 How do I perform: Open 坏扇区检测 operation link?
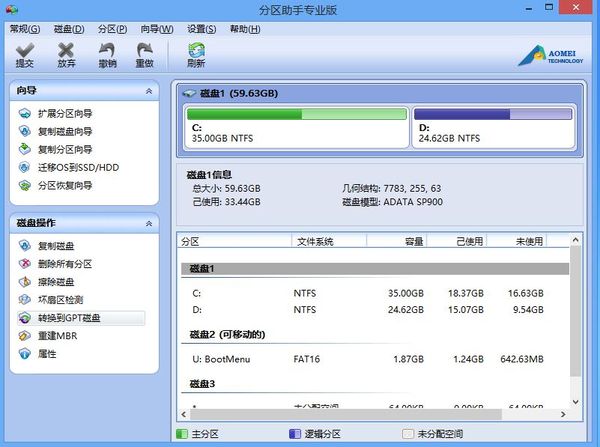point(60,300)
